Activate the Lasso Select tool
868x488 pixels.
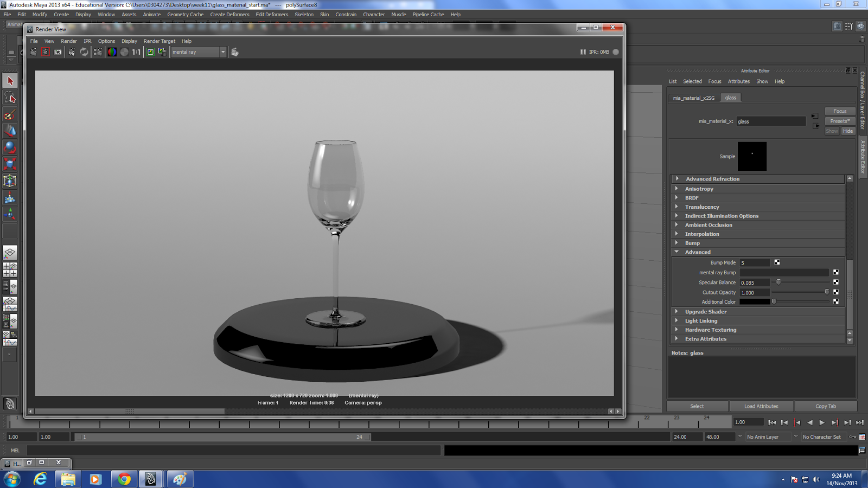click(10, 98)
